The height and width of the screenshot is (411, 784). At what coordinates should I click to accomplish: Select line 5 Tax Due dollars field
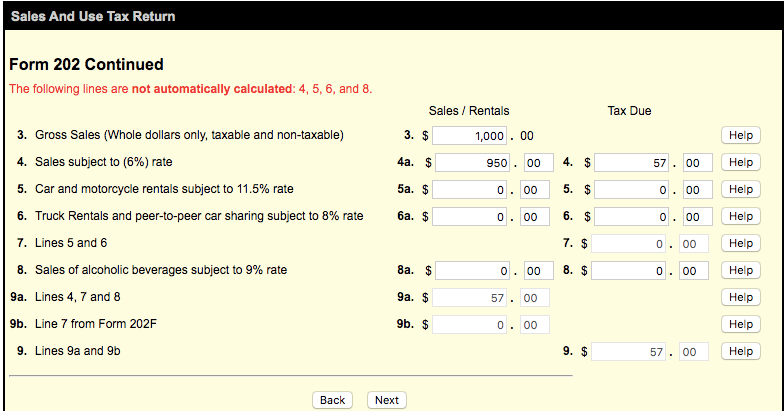point(633,189)
